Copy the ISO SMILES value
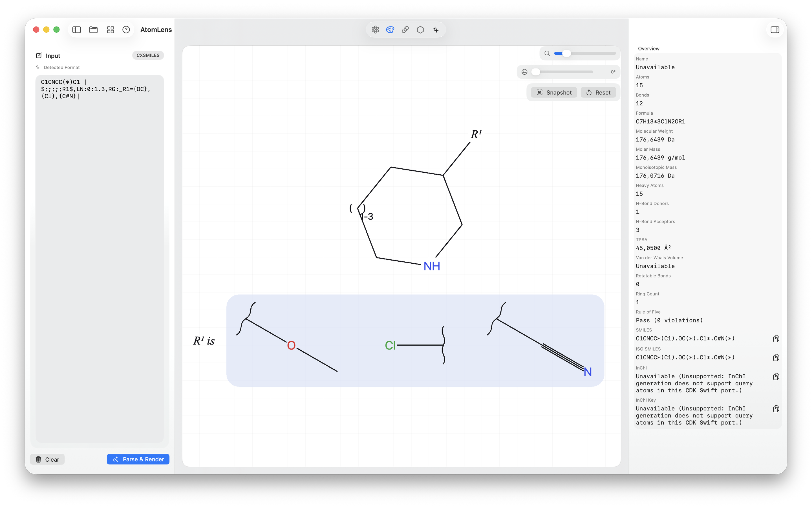Viewport: 812px width, 507px height. tap(776, 357)
